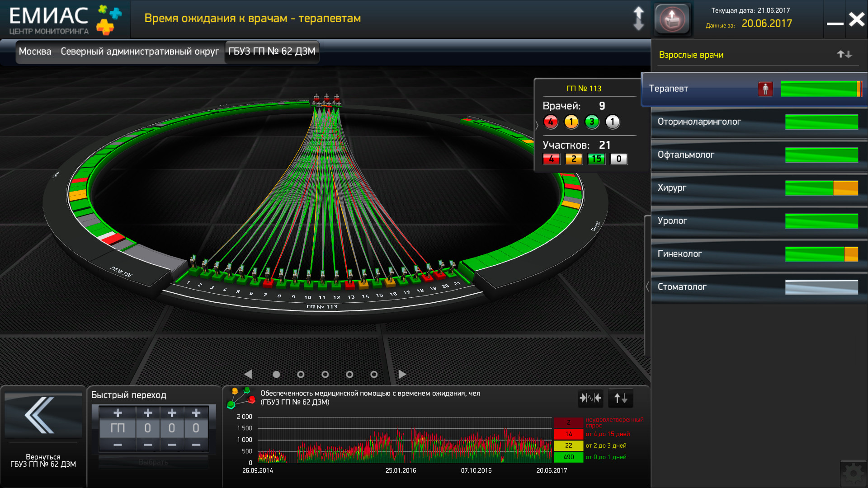Select the third page indicator dot

[325, 375]
